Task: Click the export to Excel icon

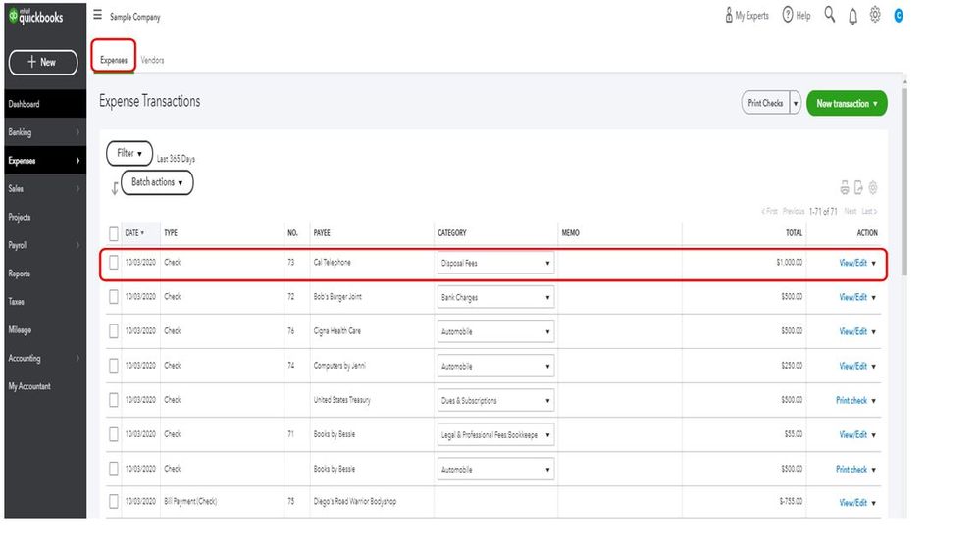Action: 858,188
